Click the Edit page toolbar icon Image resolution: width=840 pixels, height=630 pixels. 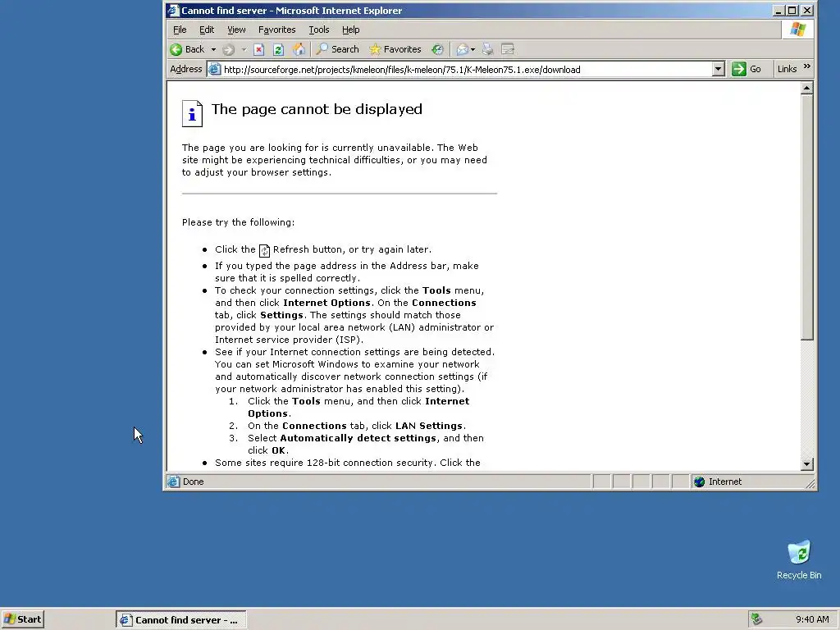pyautogui.click(x=507, y=49)
